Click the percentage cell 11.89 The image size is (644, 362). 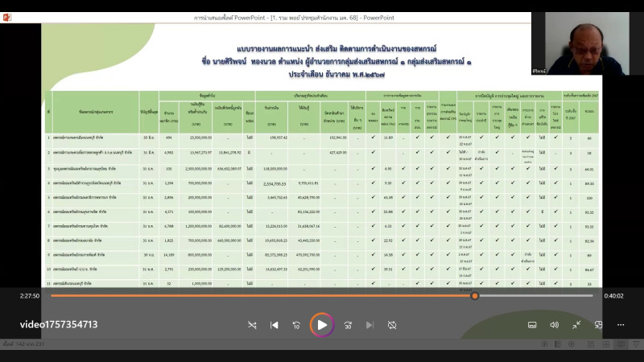pos(388,138)
